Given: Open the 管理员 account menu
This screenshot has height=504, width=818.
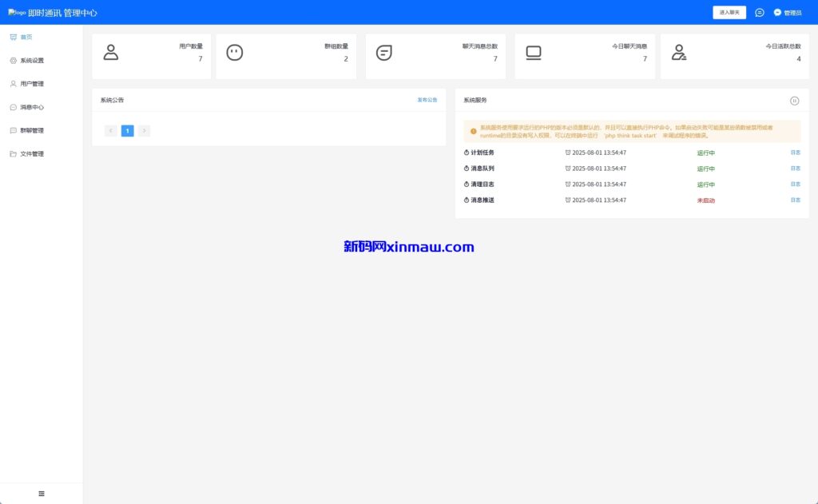Looking at the screenshot, I should tap(787, 13).
